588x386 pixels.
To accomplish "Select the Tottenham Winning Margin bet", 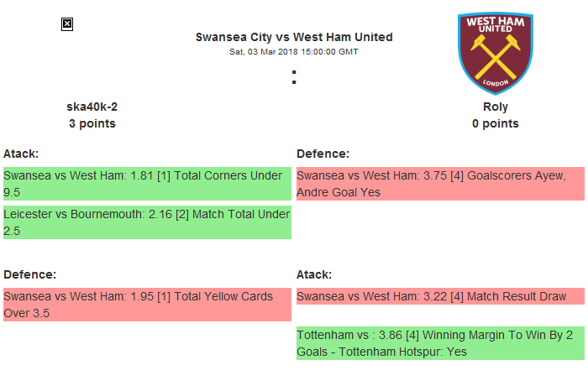I will point(440,343).
